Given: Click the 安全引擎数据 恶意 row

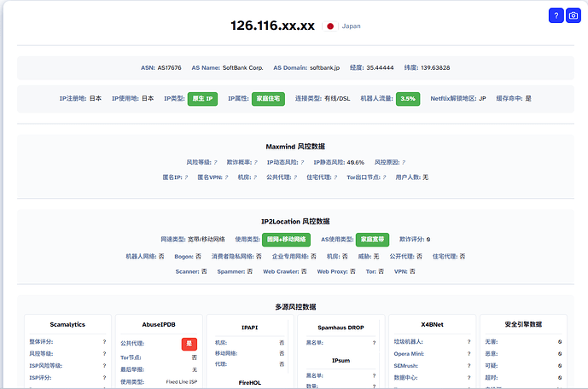Looking at the screenshot, I should [523, 354].
